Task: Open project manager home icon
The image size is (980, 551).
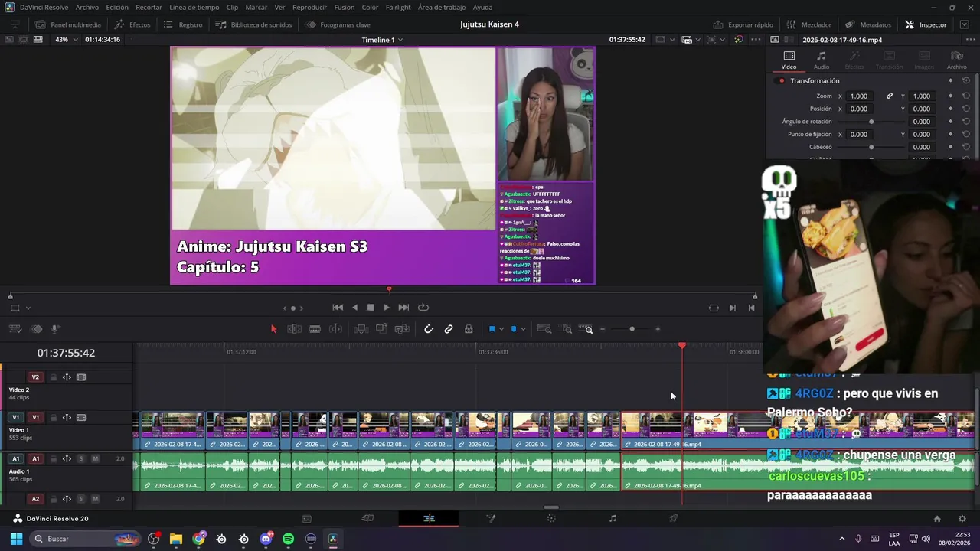Action: click(x=937, y=518)
